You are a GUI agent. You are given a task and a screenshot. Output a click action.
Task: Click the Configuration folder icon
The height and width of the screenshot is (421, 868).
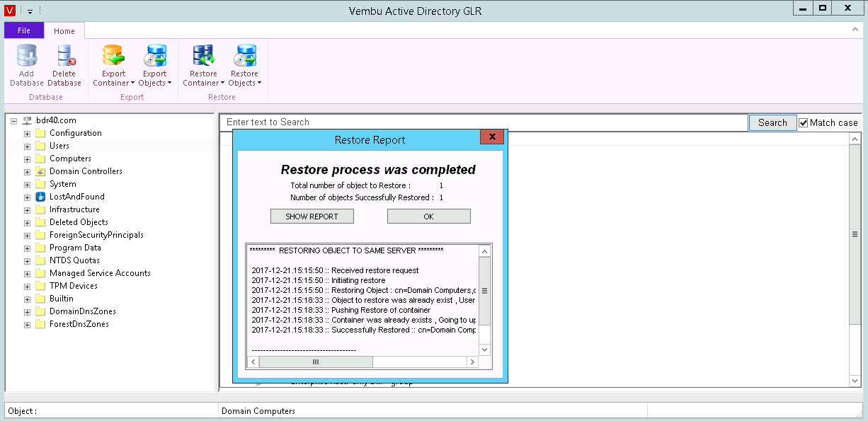coord(40,133)
